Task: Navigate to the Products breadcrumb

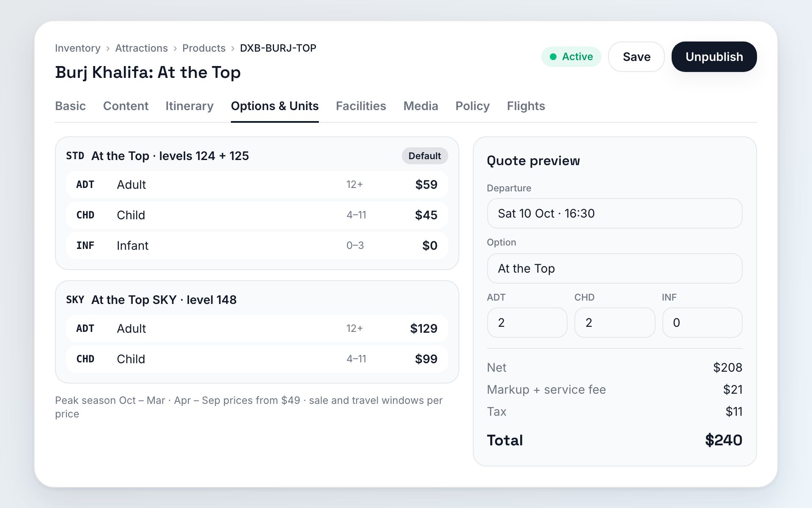Action: (204, 48)
